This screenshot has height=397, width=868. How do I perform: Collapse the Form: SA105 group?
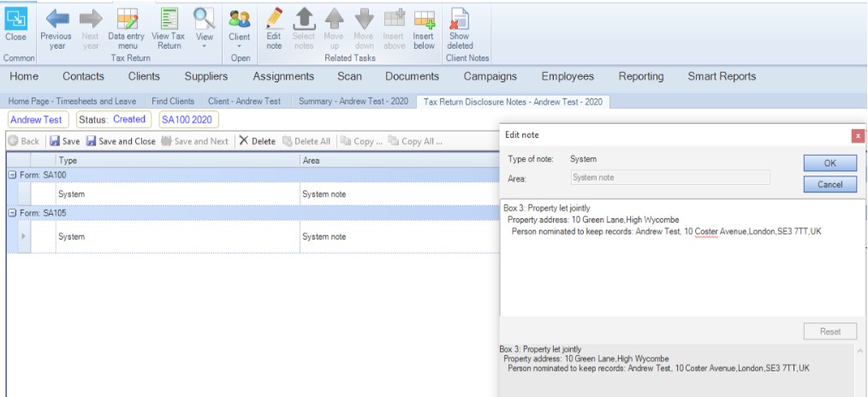point(12,213)
